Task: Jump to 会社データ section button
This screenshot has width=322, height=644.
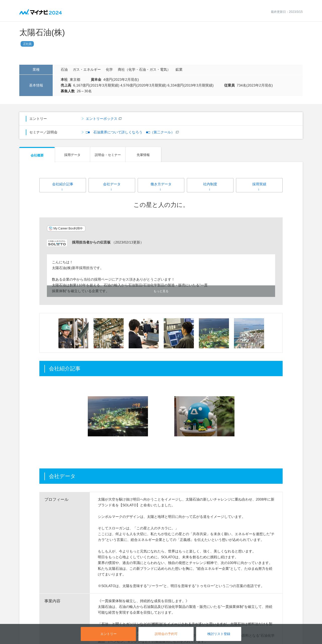Action: pos(112,185)
